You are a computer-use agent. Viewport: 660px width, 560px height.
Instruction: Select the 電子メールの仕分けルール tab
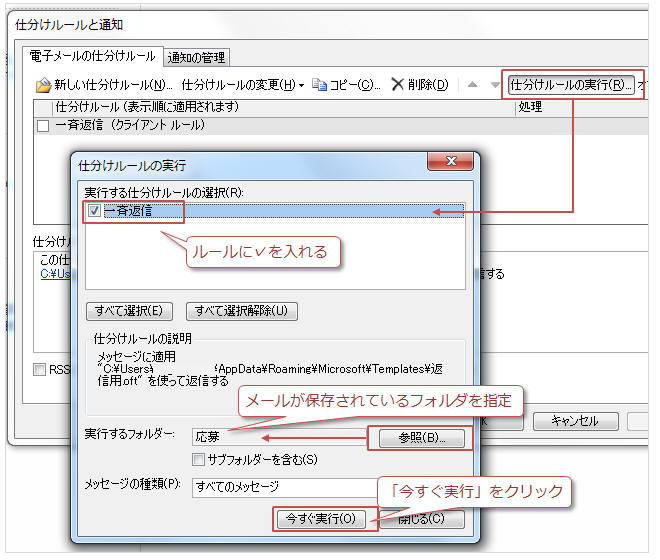click(x=91, y=56)
